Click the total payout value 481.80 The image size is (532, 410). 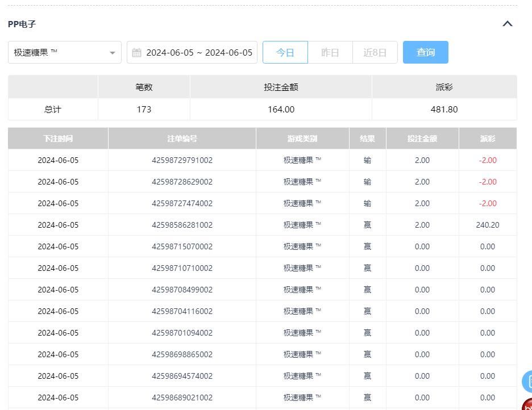[x=444, y=109]
